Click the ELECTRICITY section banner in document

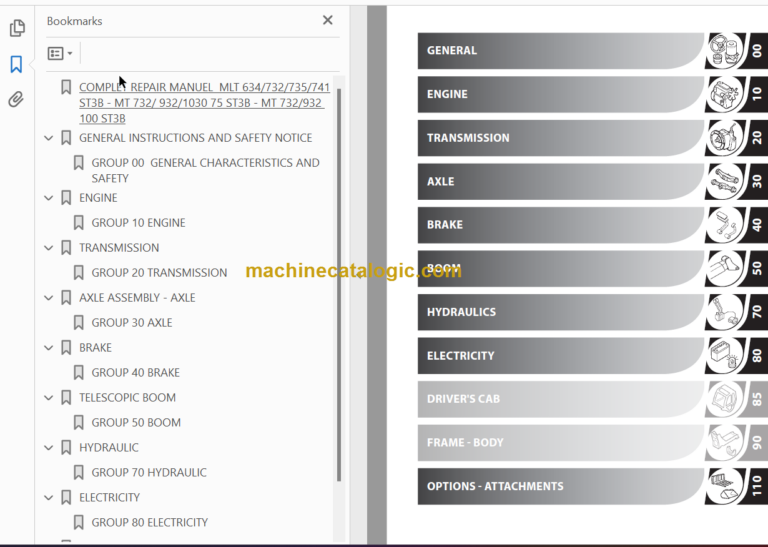click(561, 356)
